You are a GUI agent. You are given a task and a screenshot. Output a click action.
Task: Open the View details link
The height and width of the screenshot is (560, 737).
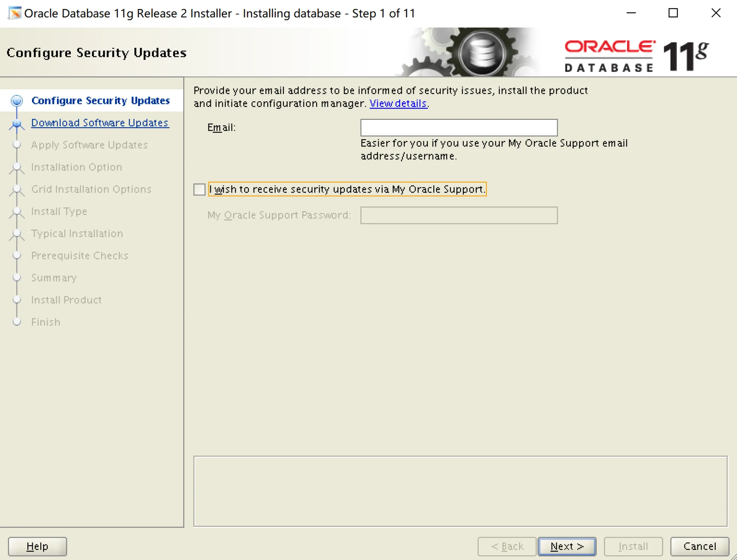click(x=398, y=104)
